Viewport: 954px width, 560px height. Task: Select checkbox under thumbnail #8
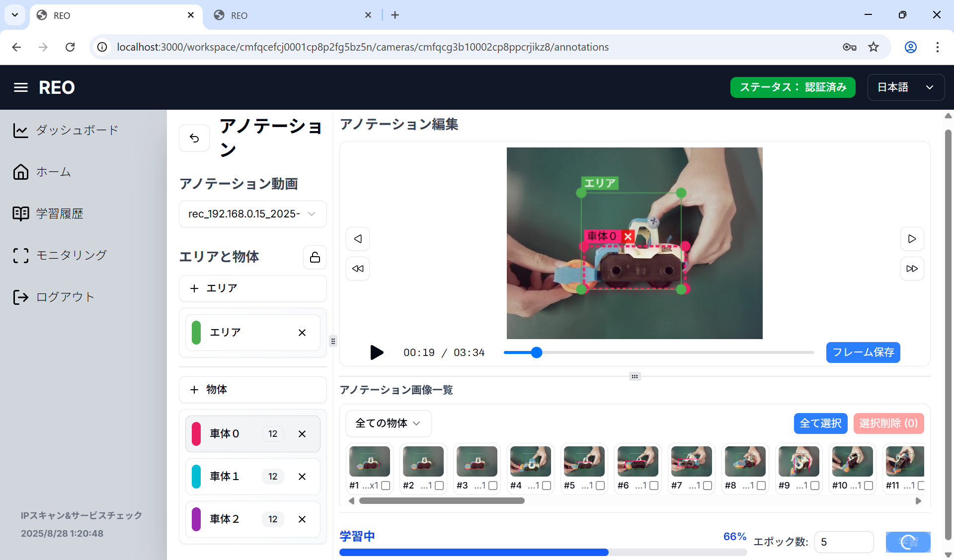pos(761,486)
